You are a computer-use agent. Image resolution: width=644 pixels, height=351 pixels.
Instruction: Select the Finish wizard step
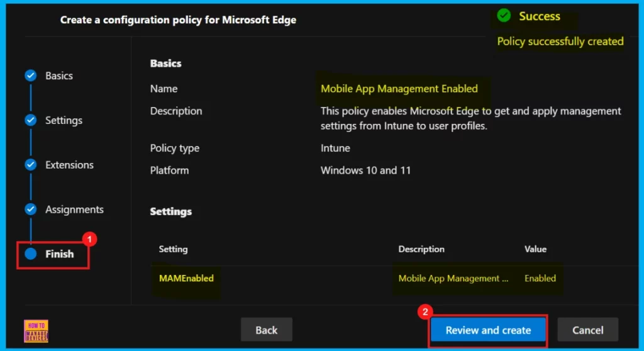(x=60, y=254)
